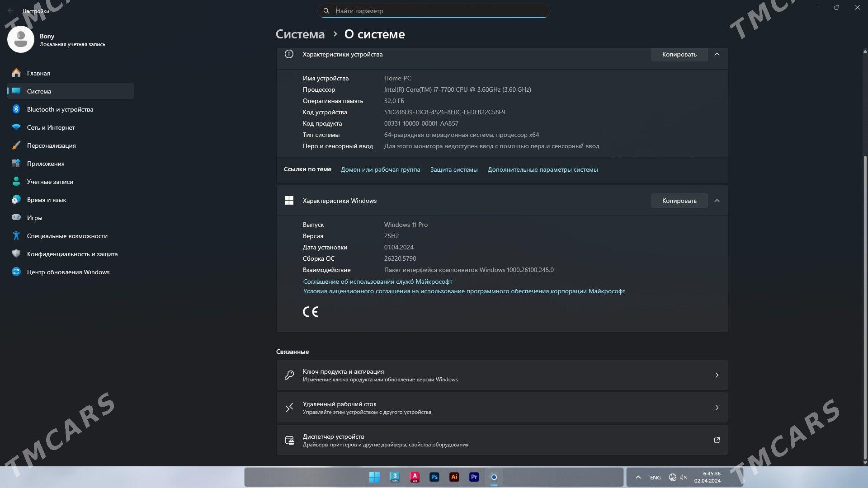Screen dimensions: 868x488
Task: Click chevron on Удаленный рабочий стол row
Action: tap(717, 408)
